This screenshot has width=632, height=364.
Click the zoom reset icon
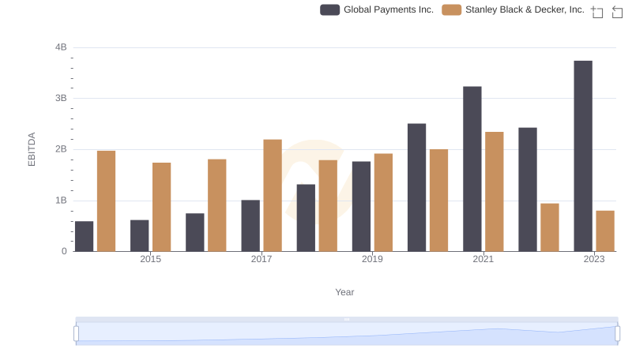(x=617, y=12)
